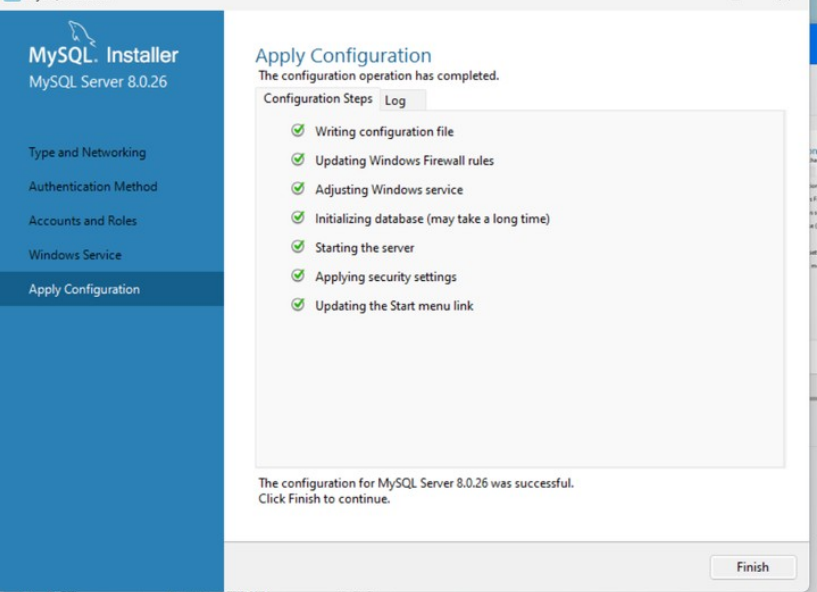Click the 'Applying security settings' step text
817x592 pixels.
pos(386,277)
